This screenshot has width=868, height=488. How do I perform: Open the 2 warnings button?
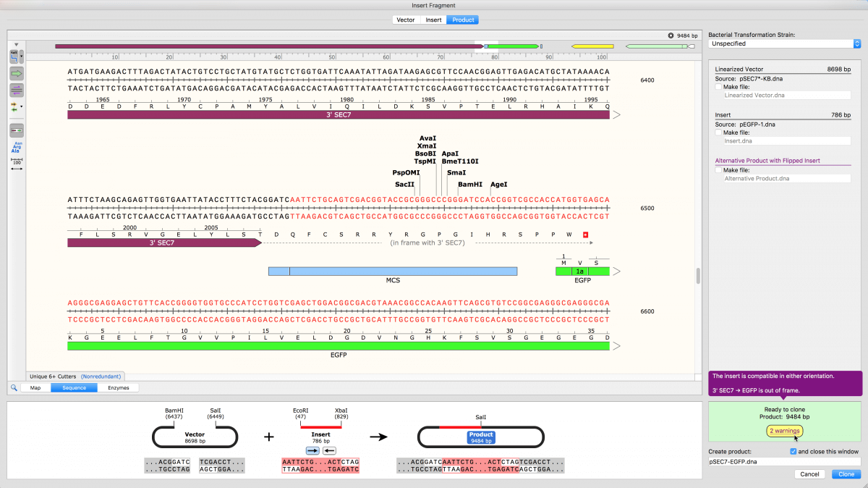coord(784,431)
